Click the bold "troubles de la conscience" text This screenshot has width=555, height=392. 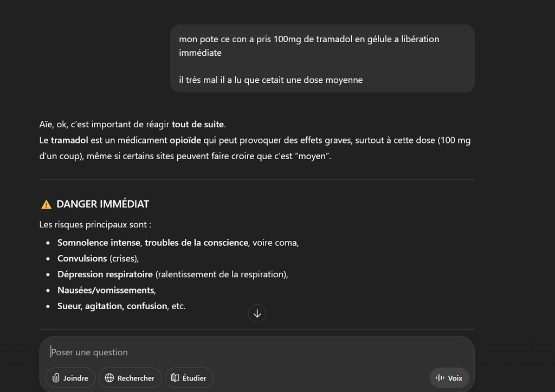pos(196,243)
